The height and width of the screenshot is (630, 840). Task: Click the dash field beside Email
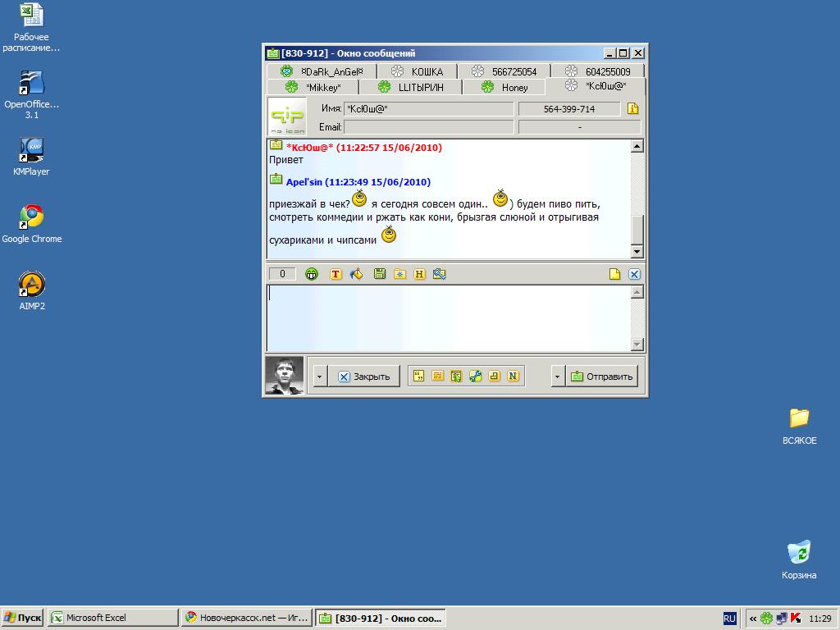[x=580, y=127]
